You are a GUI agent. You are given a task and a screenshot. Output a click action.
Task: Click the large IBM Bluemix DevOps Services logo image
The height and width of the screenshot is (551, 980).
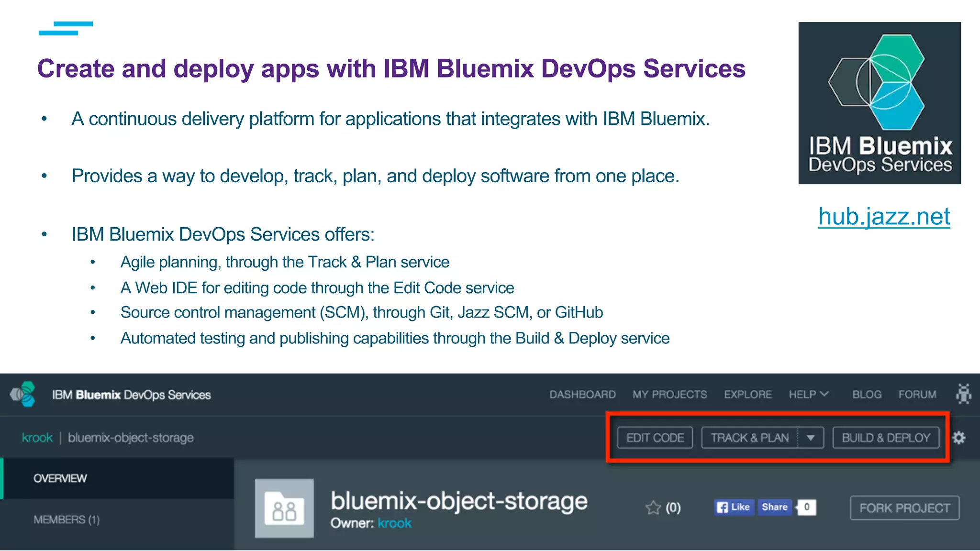(x=880, y=103)
